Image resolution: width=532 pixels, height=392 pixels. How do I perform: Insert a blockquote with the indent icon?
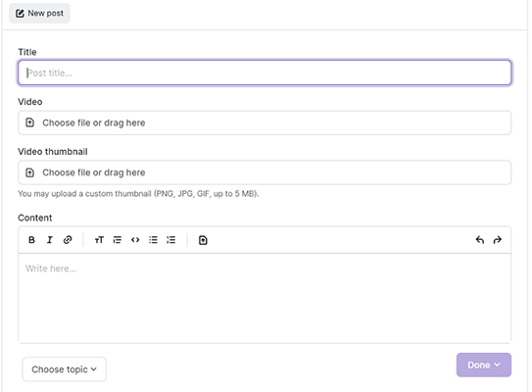click(117, 240)
